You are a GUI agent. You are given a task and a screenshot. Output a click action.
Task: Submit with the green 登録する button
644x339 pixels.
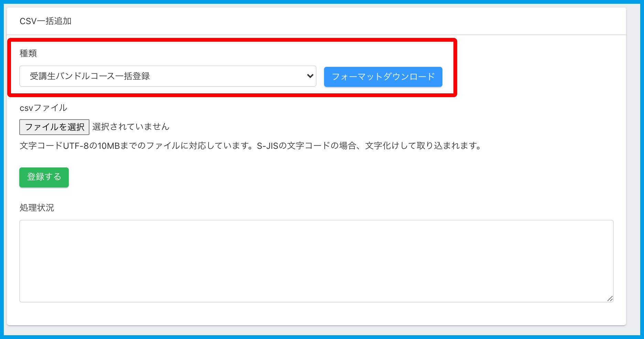[44, 177]
